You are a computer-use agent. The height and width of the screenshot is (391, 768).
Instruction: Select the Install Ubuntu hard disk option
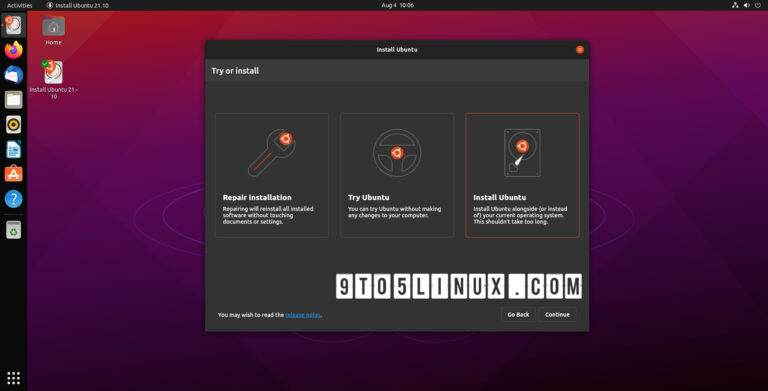[x=523, y=175]
